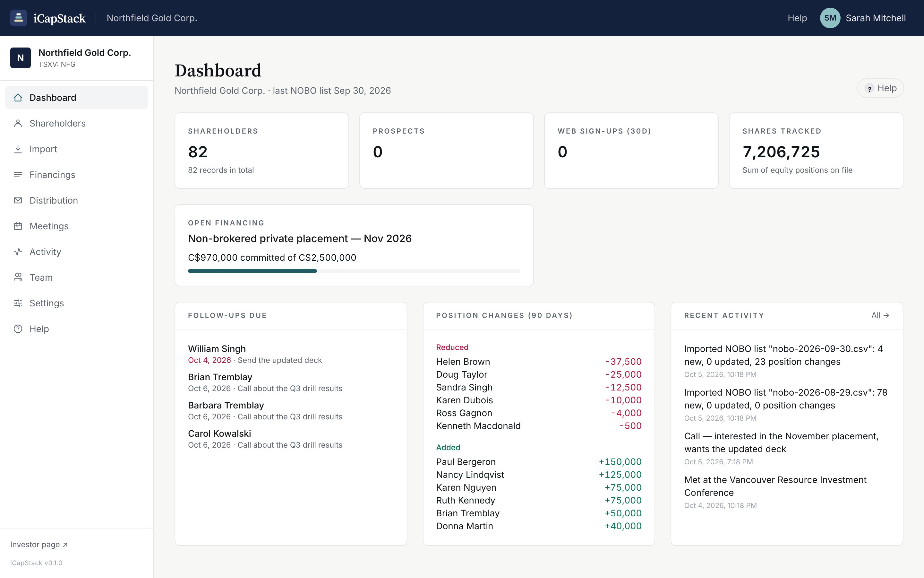The image size is (924, 578).
Task: Click the sidebar Help question-mark icon
Action: click(x=18, y=329)
